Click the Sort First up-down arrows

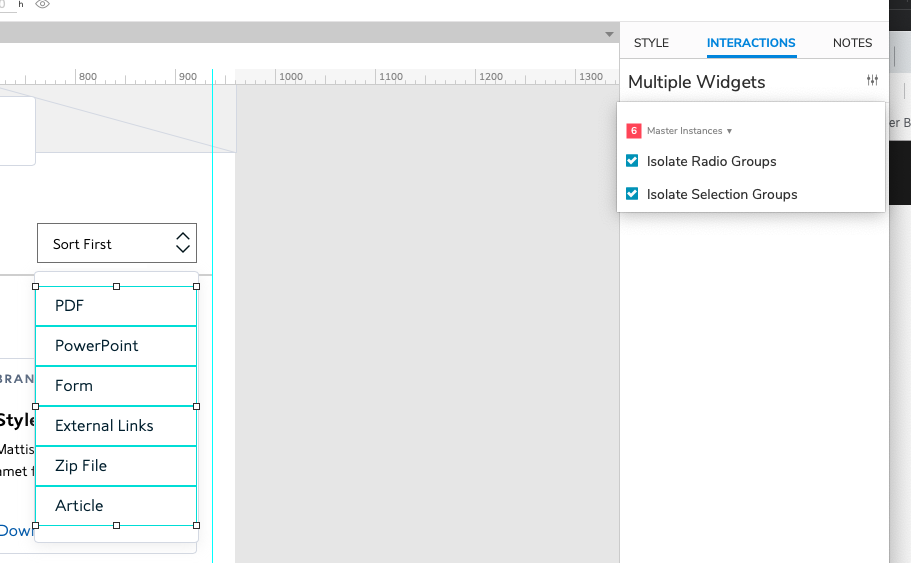(x=182, y=243)
